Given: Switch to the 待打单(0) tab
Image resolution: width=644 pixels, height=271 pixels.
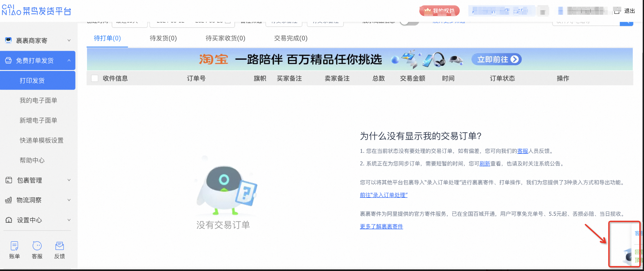Looking at the screenshot, I should point(107,38).
